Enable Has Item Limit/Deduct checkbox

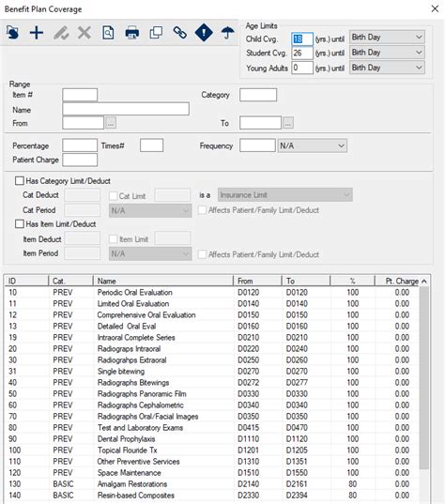(20, 223)
